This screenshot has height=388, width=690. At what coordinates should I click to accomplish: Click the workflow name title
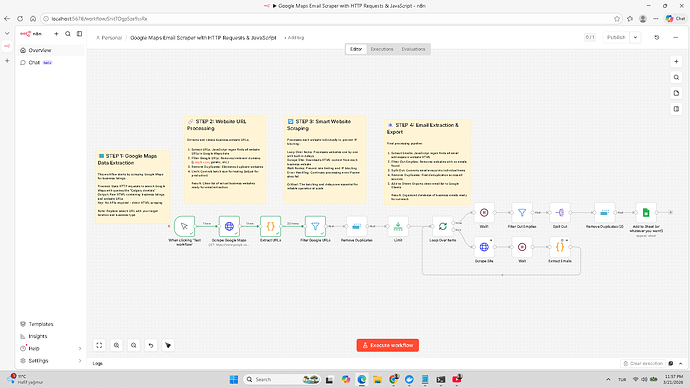pyautogui.click(x=203, y=38)
